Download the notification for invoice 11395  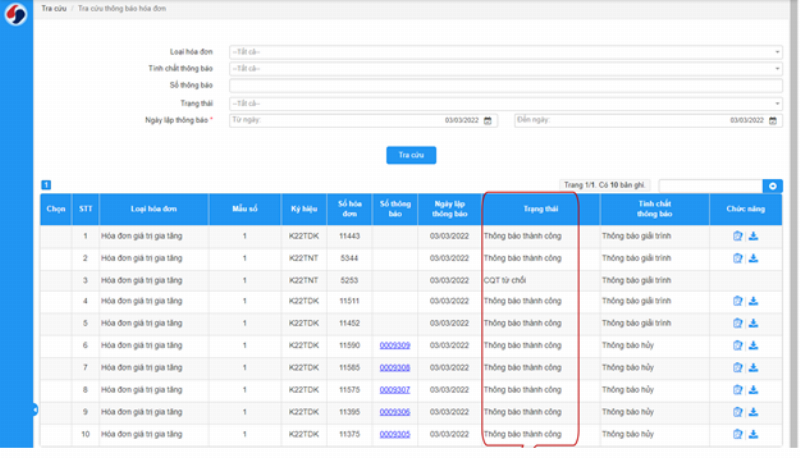pos(753,412)
